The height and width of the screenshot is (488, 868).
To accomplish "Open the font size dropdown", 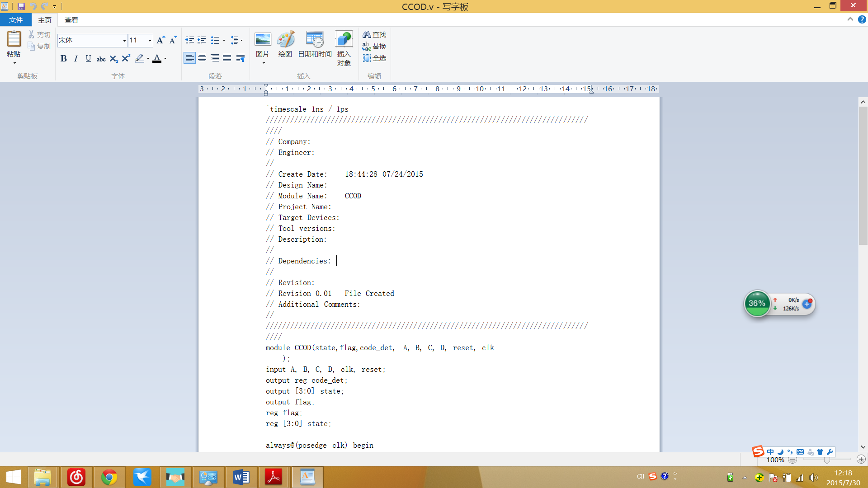I will coord(150,41).
